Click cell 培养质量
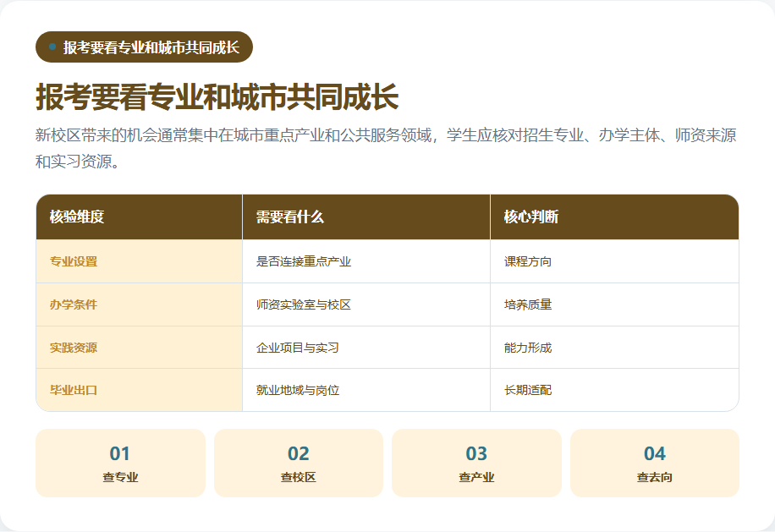The width and height of the screenshot is (775, 532). pos(614,304)
